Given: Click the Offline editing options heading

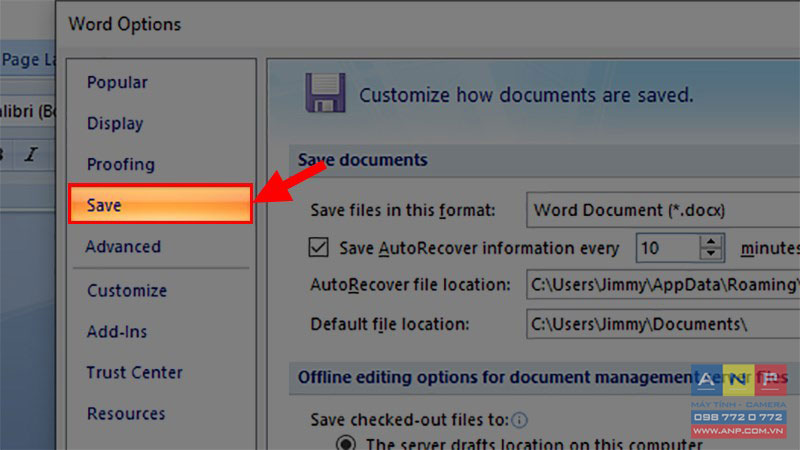Looking at the screenshot, I should point(543,378).
